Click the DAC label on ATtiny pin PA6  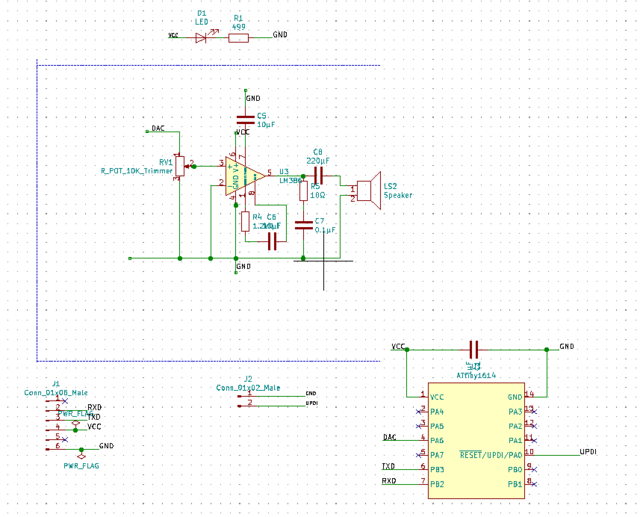389,437
